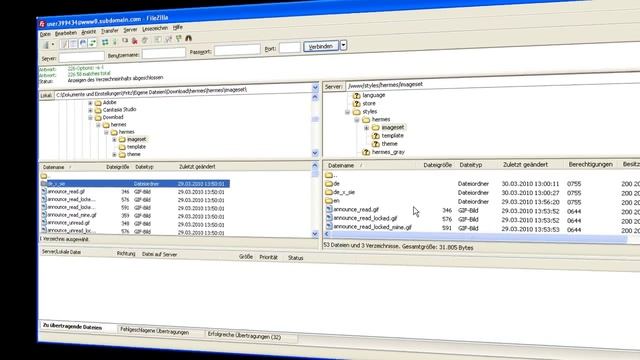
Task: Click the remote file list horizontal scrollbar
Action: coord(476,236)
